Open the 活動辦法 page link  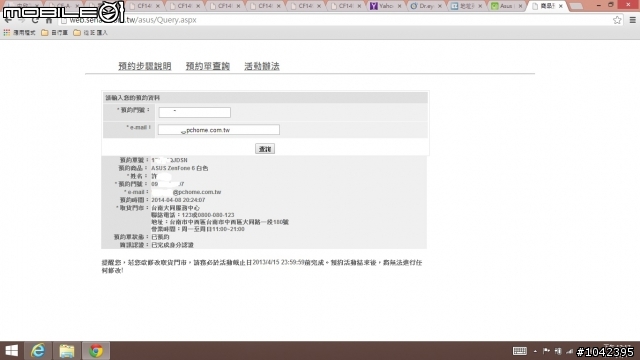click(262, 66)
